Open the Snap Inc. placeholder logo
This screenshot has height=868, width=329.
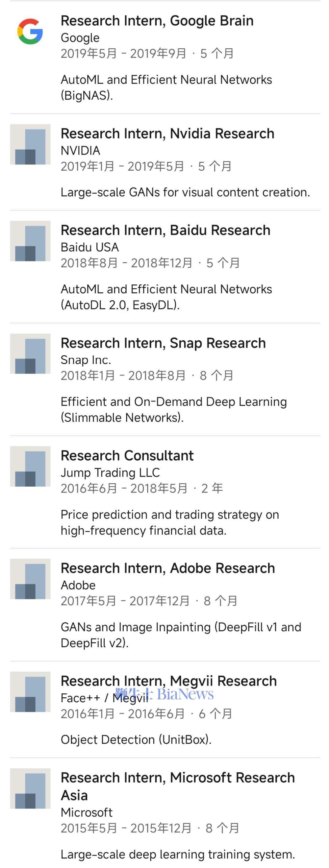30,354
